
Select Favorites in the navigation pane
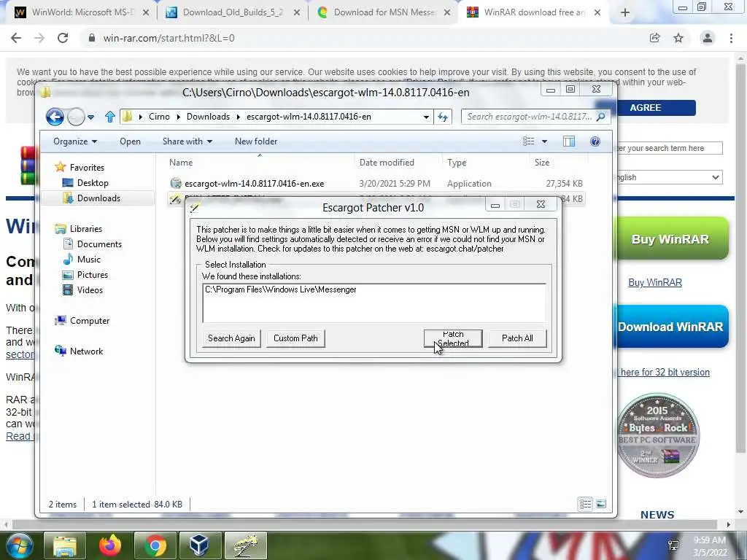[80, 168]
